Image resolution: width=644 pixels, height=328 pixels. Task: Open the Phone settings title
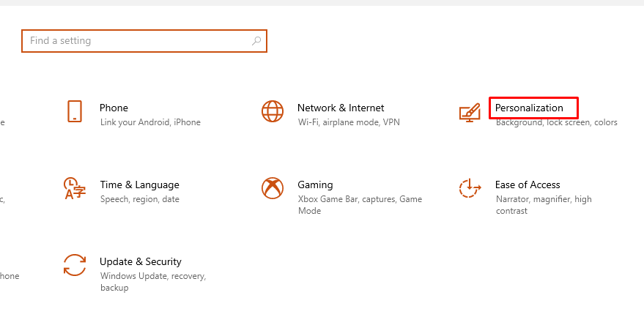pos(114,108)
